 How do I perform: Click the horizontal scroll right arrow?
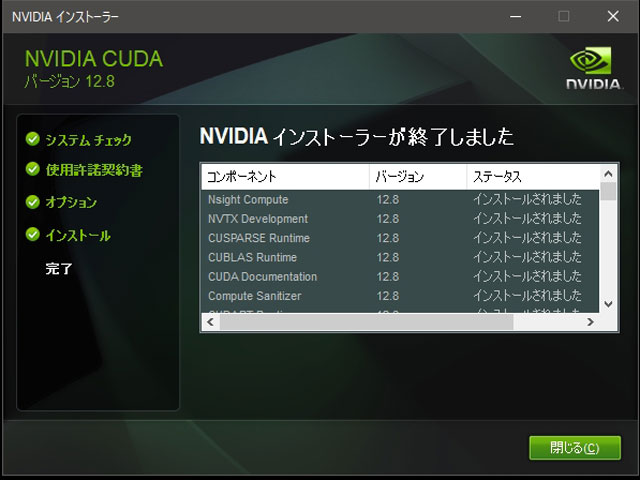coord(590,322)
